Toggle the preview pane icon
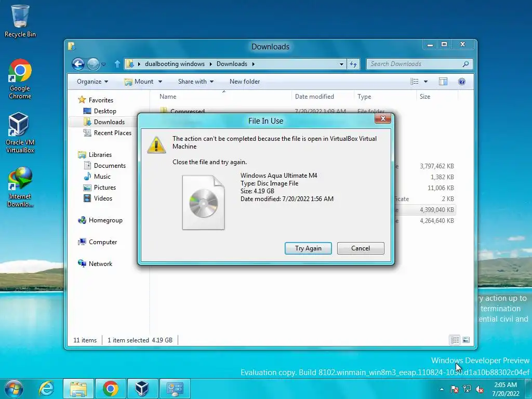Image resolution: width=532 pixels, height=399 pixels. (443, 82)
